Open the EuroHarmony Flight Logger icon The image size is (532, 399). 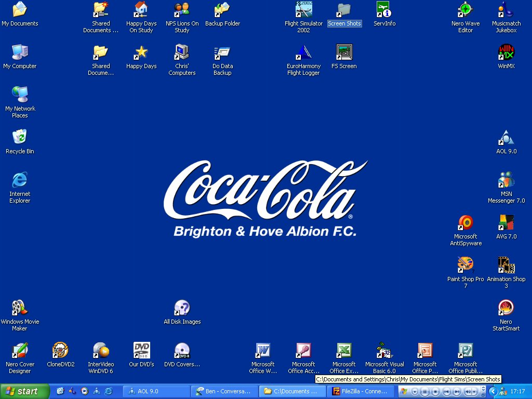[x=303, y=60]
